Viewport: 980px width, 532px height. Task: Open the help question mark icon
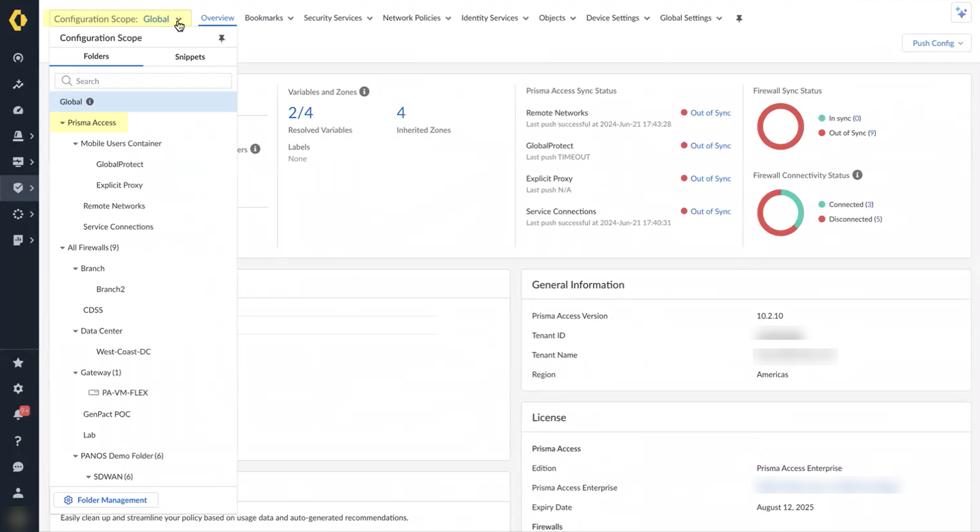click(18, 441)
